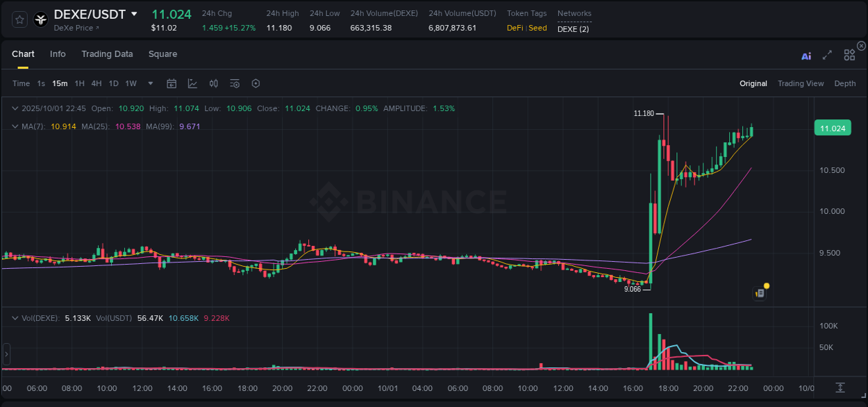Switch to the Info tab
Viewport: 868px width, 407px height.
(x=58, y=53)
